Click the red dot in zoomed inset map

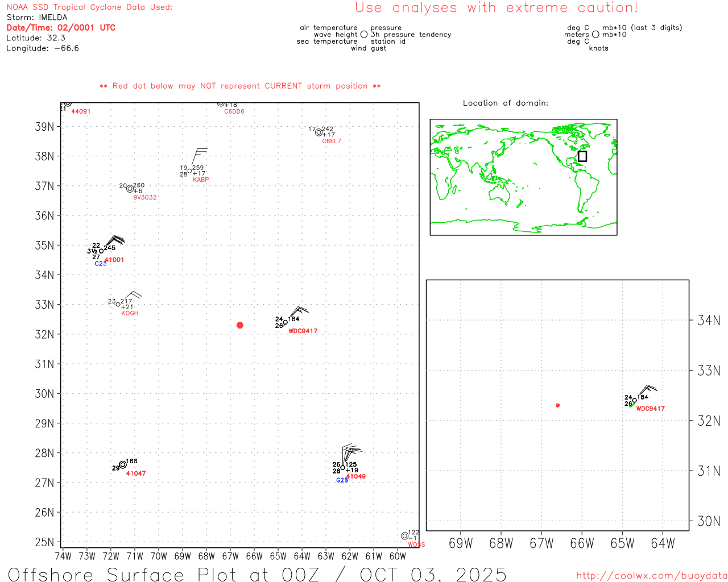point(558,405)
